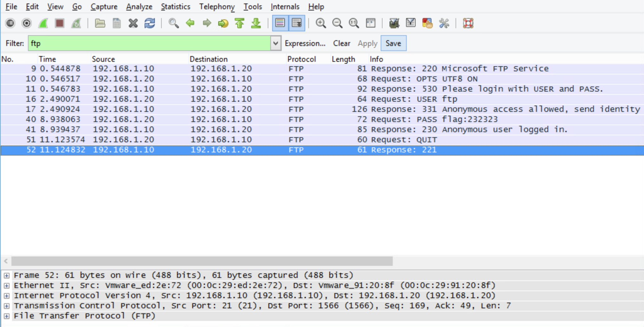Select packet with OPTS UTF8 ON
This screenshot has width=644, height=327.
coord(322,79)
